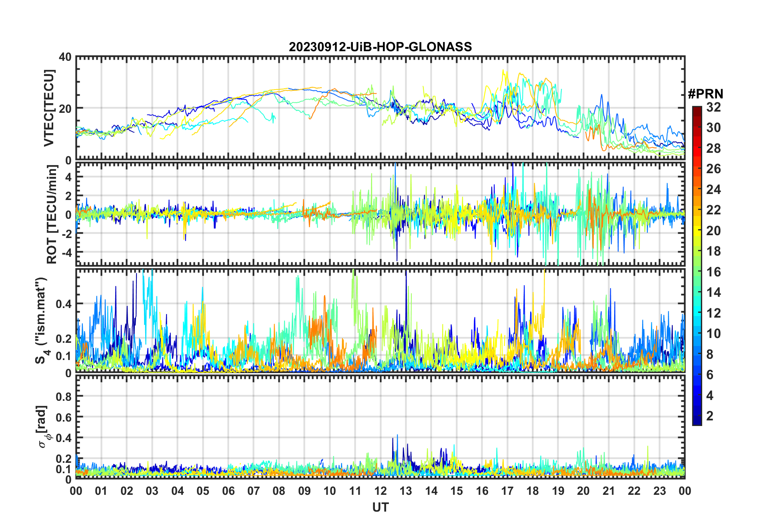The width and height of the screenshot is (761, 532).
Task: Click the plot title 20230912-UiB-HOP-GLONASS
Action: pyautogui.click(x=380, y=47)
